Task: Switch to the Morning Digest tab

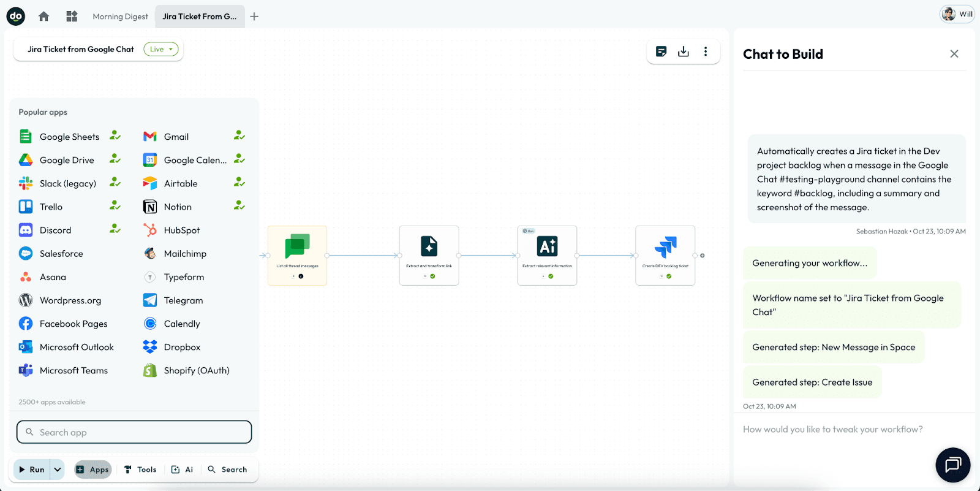Action: click(x=120, y=17)
